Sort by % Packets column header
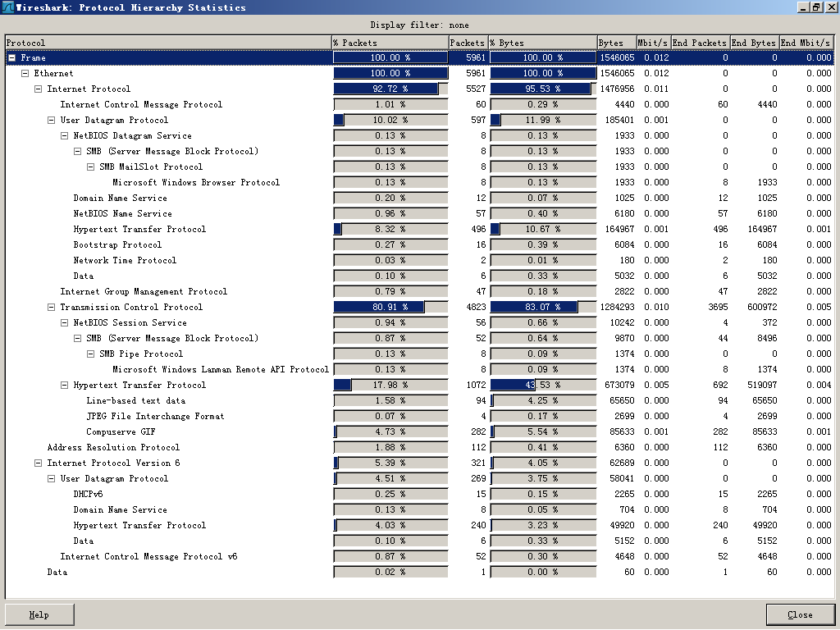 (390, 43)
